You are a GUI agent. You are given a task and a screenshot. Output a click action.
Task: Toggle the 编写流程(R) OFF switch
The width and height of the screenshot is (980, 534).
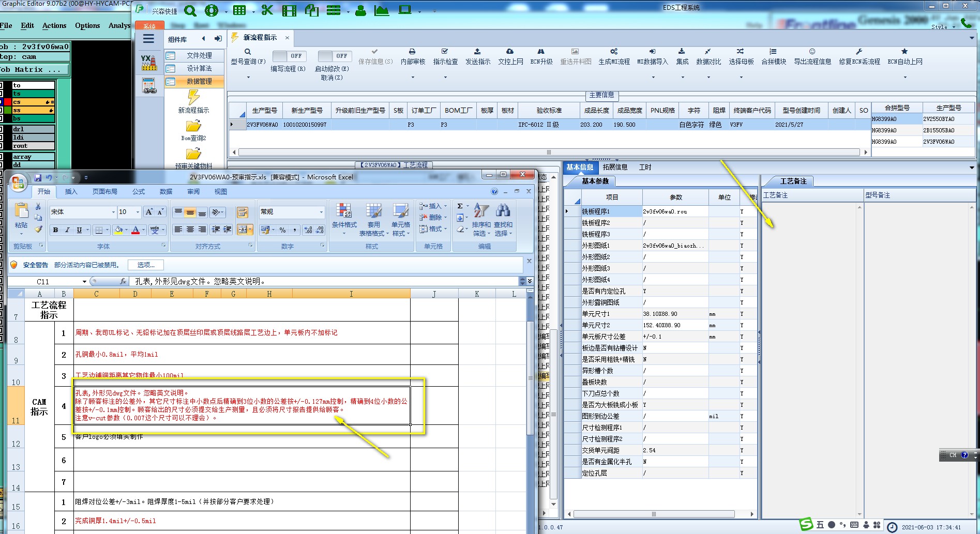(289, 56)
